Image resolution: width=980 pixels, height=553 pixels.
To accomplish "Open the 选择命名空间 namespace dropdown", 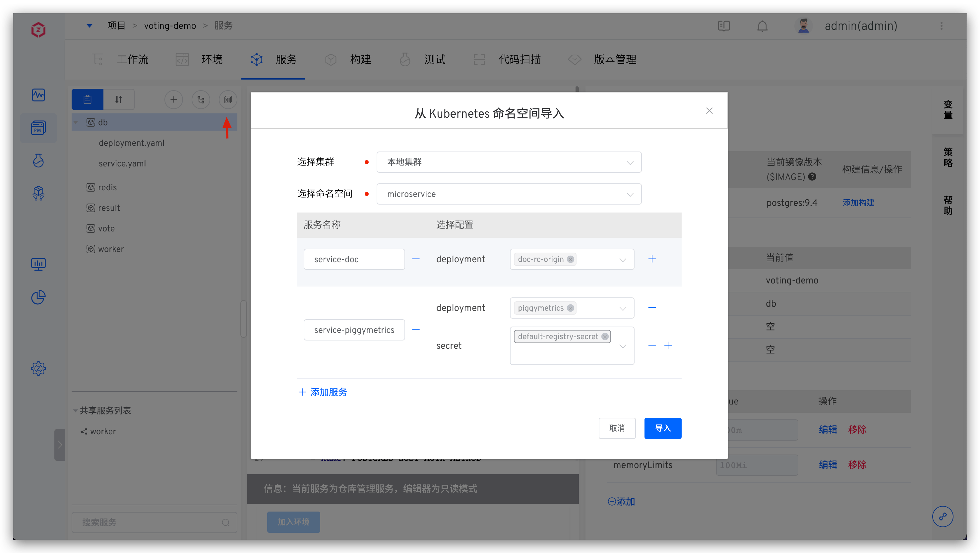I will pos(509,194).
